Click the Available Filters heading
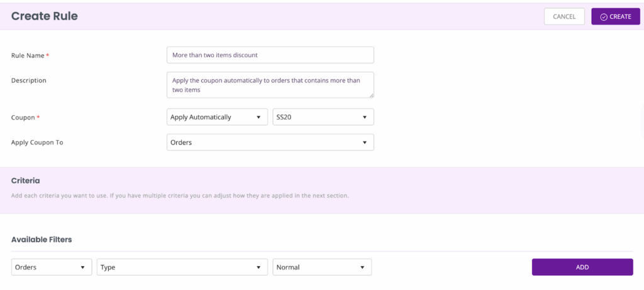 click(x=42, y=240)
